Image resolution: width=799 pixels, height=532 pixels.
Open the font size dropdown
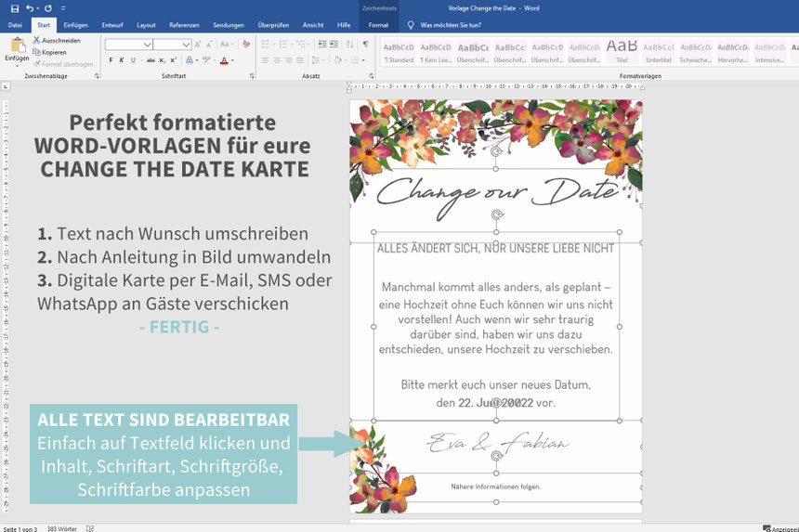(x=187, y=45)
